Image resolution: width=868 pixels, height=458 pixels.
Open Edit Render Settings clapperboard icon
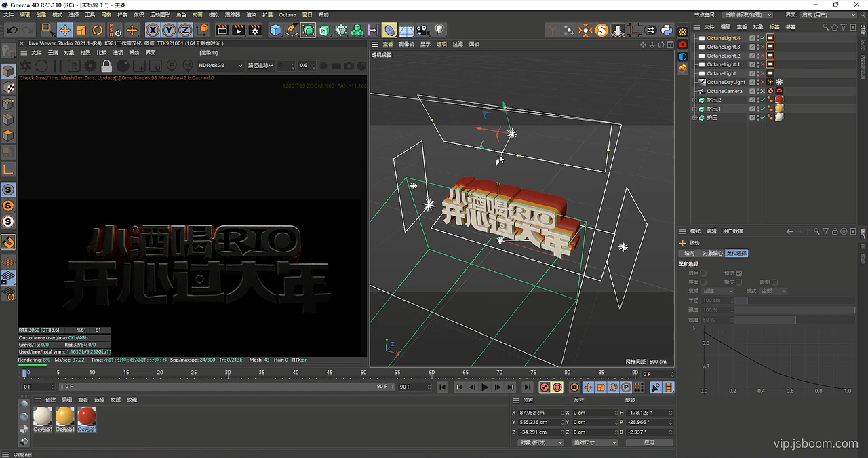pos(255,30)
